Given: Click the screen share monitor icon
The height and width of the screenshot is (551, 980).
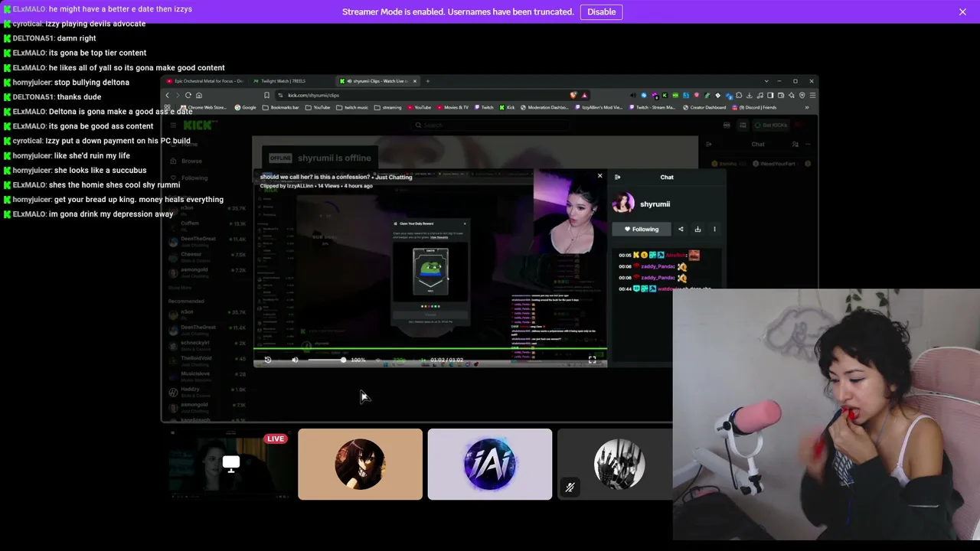Looking at the screenshot, I should (230, 462).
